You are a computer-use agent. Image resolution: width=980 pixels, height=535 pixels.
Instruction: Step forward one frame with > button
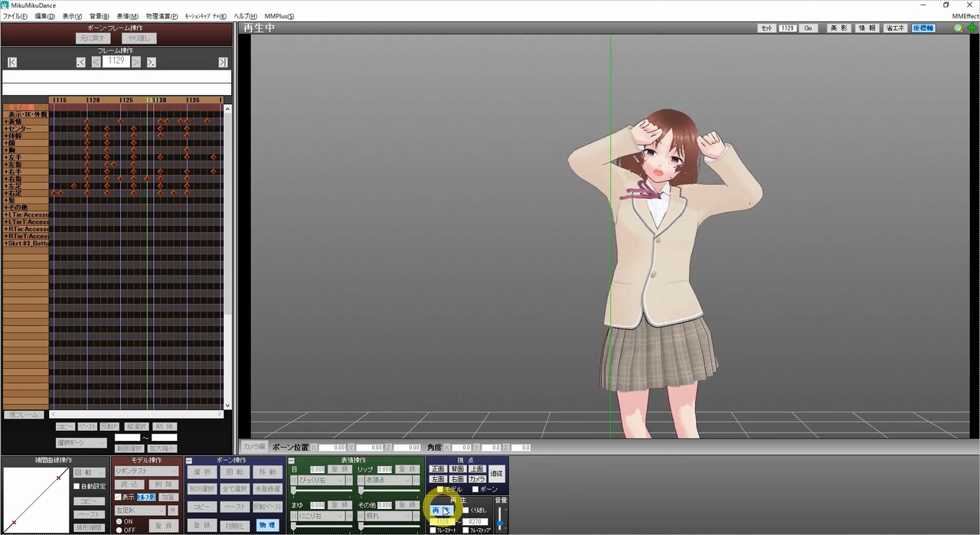pos(136,62)
